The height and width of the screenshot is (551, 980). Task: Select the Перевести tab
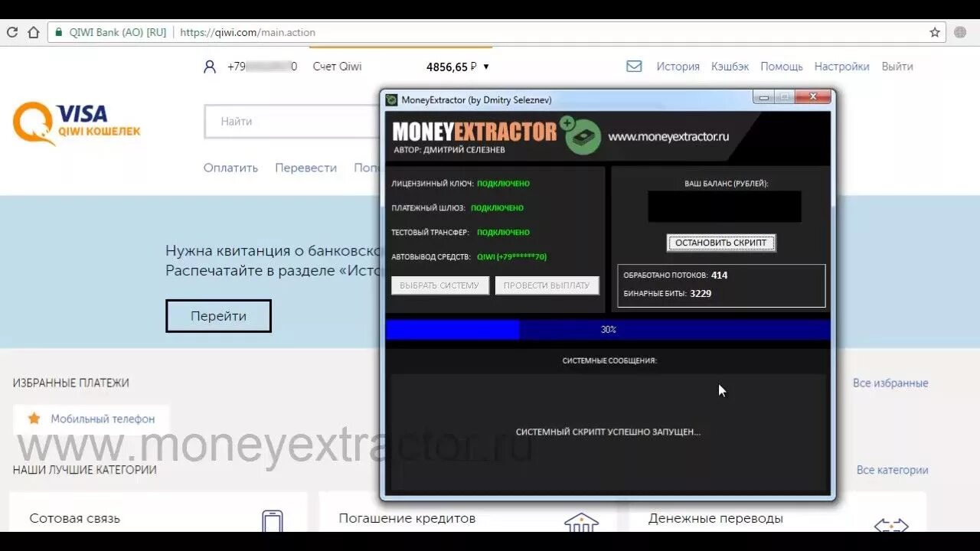click(305, 168)
